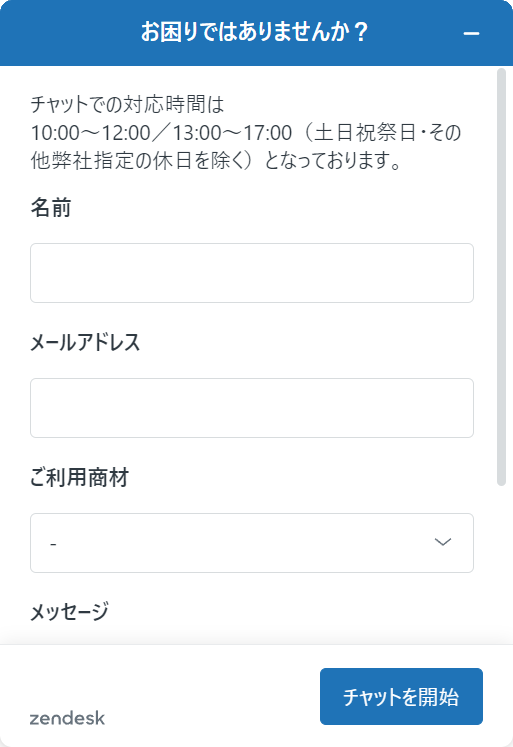Click the チャットでの対応時間は text line
Viewport: 513px width, 747px height.
pos(127,104)
